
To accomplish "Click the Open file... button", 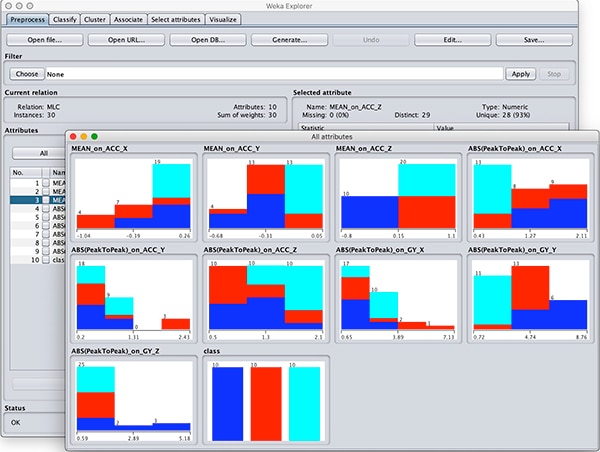I will coord(43,40).
